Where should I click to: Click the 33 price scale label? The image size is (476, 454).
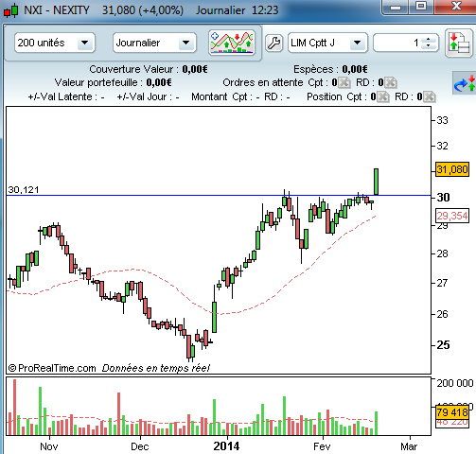coord(442,120)
